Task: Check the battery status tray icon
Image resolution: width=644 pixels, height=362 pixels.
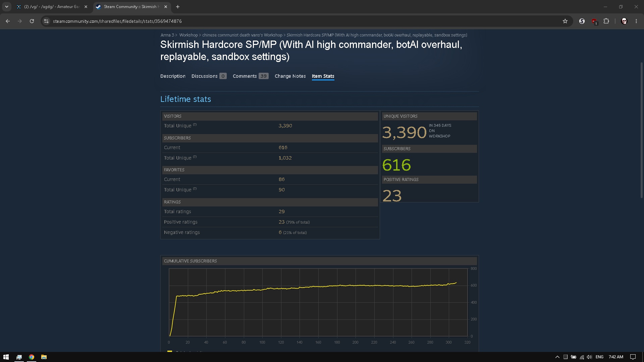Action: tap(574, 357)
